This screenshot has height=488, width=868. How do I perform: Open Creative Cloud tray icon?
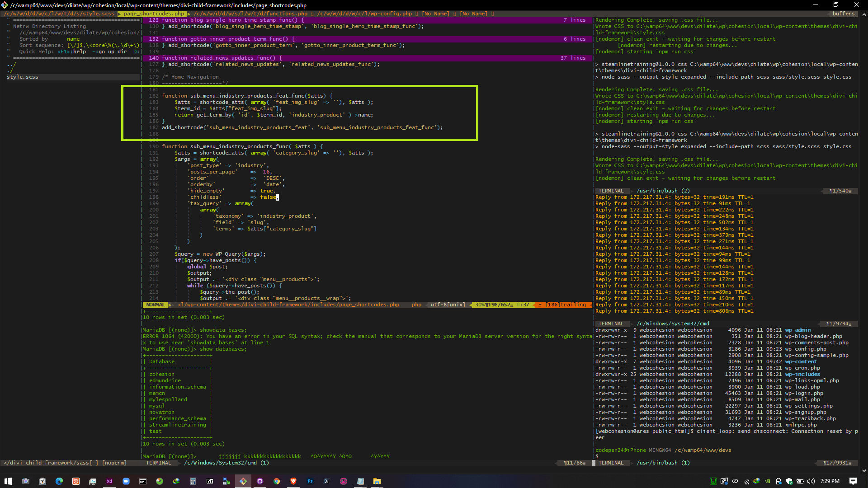pos(735,481)
